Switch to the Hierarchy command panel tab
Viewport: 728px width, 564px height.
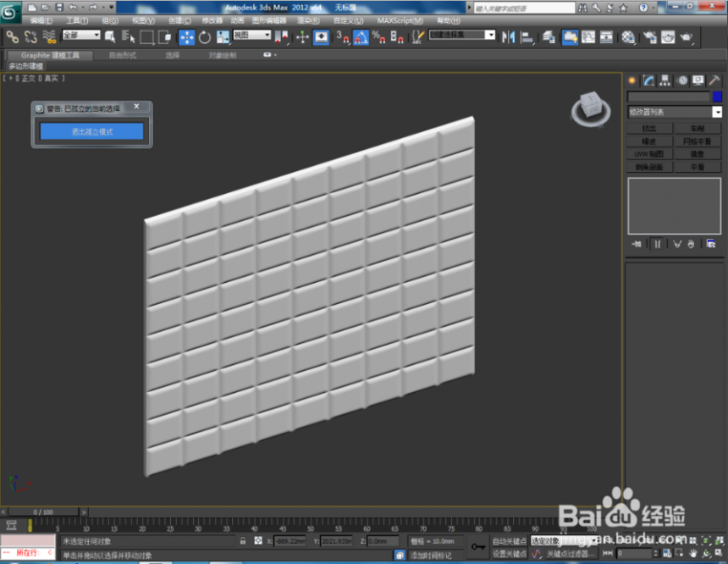click(x=665, y=80)
